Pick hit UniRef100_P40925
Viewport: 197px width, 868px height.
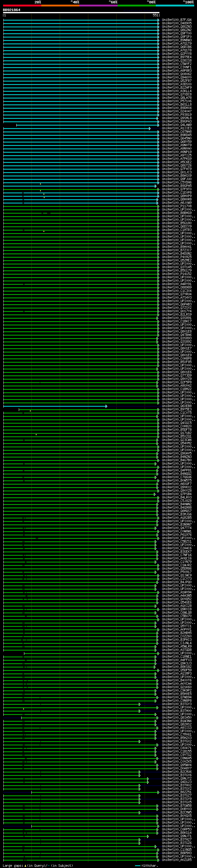(177, 257)
